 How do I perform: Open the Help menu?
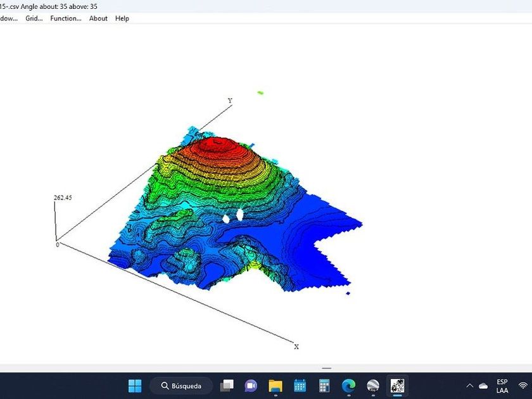[122, 18]
